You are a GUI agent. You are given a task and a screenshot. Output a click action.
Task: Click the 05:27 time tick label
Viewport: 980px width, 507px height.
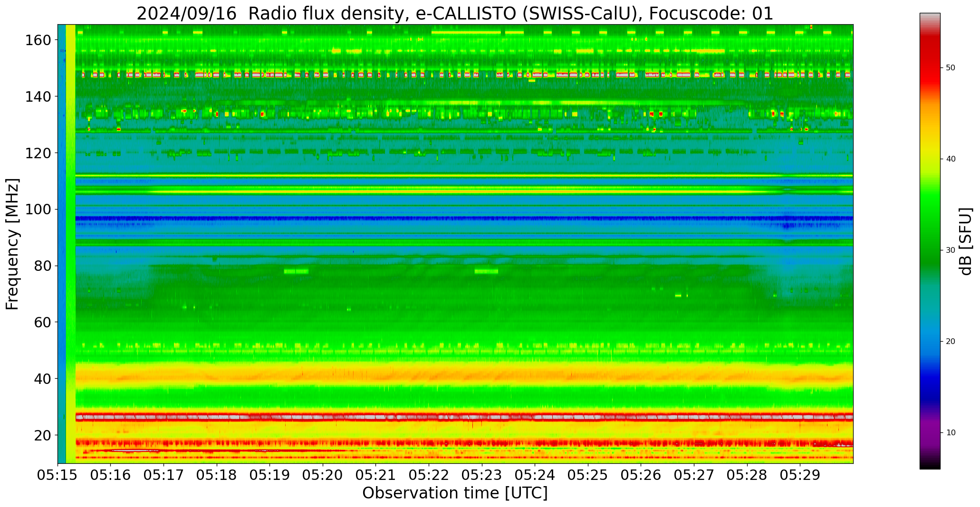tap(694, 476)
